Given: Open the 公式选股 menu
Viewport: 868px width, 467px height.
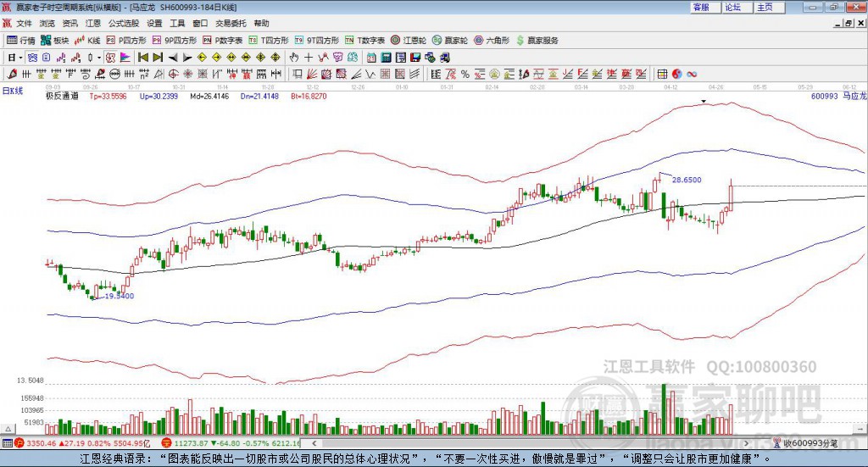Looking at the screenshot, I should (124, 23).
